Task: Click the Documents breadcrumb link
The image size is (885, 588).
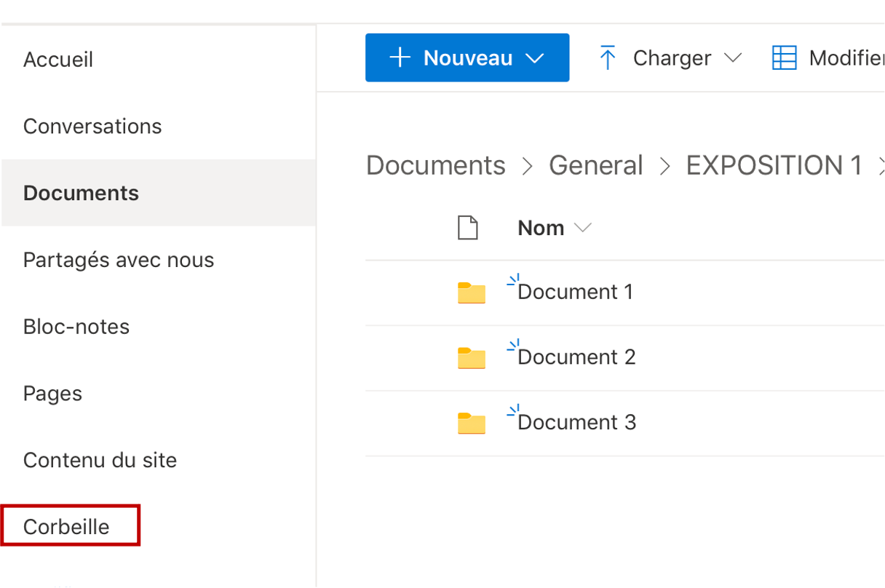Action: pos(435,166)
